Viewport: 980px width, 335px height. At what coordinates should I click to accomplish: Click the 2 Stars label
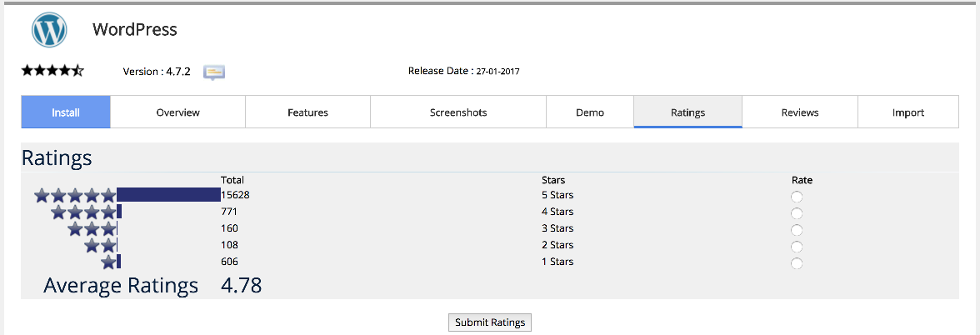pos(557,245)
